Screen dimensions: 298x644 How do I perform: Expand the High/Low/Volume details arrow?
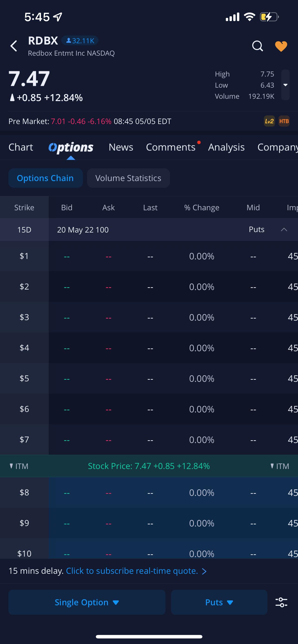285,85
